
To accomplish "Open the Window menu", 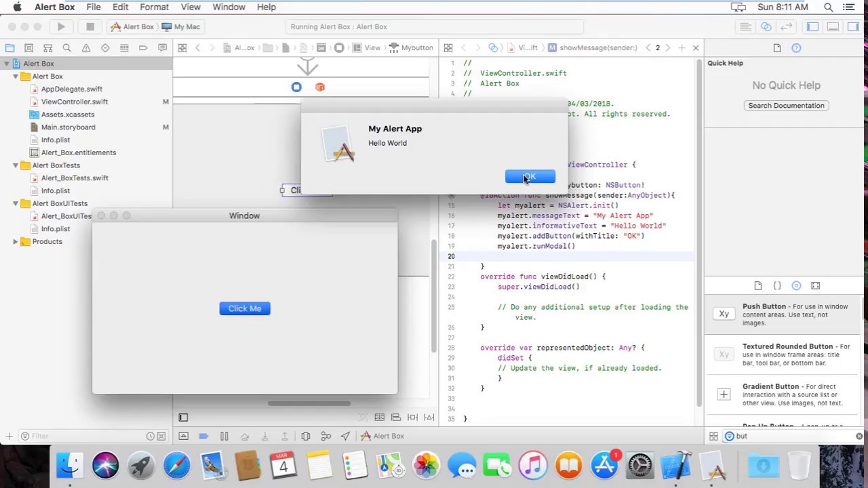I will [229, 7].
